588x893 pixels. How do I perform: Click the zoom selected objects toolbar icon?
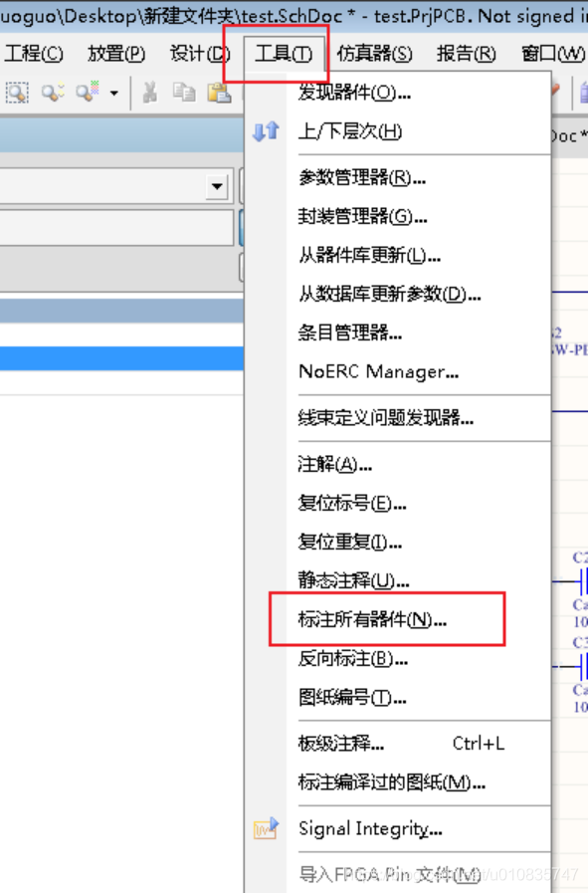pyautogui.click(x=53, y=93)
